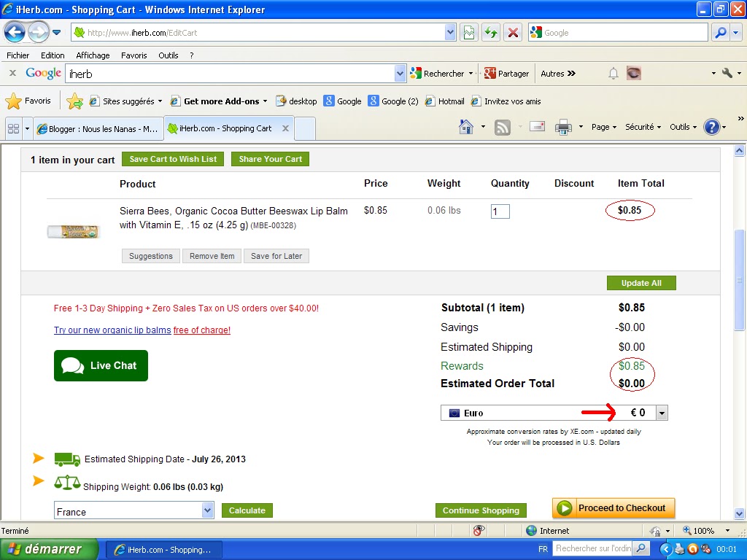Add to favorites bar star-arrow icon
The width and height of the screenshot is (747, 560).
click(74, 101)
